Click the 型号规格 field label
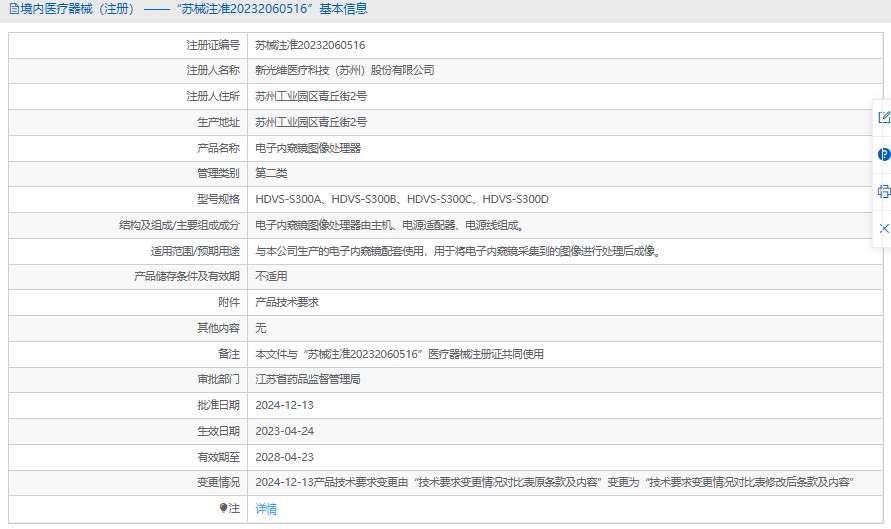This screenshot has height=529, width=891. [x=218, y=199]
